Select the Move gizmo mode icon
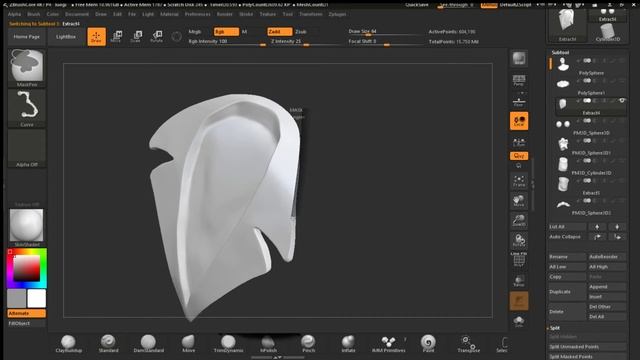Viewport: 640px width, 360px height. [x=116, y=36]
